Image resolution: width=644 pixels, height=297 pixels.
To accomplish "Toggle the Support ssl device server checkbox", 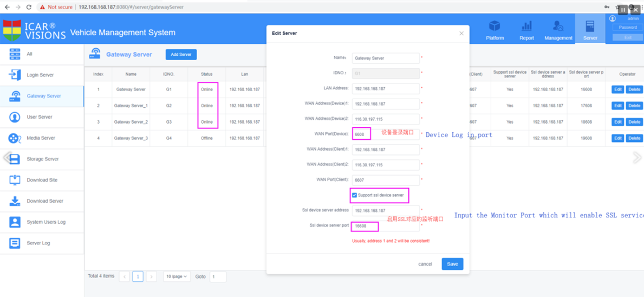I will pos(354,195).
